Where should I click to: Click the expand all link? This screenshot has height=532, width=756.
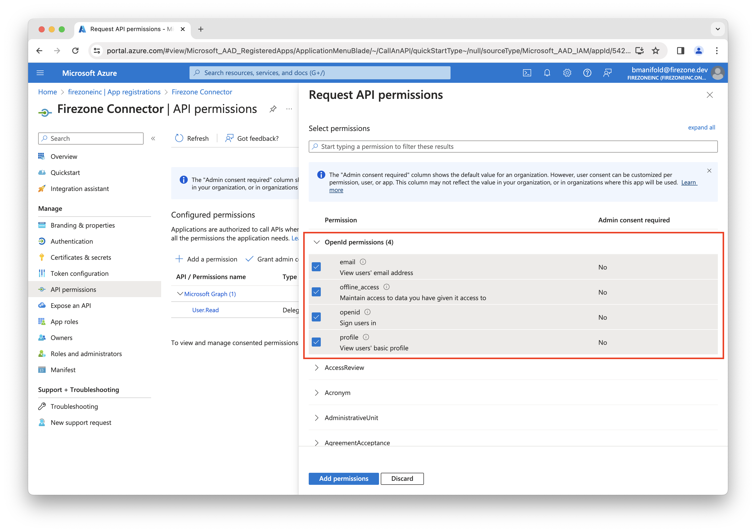pyautogui.click(x=701, y=127)
